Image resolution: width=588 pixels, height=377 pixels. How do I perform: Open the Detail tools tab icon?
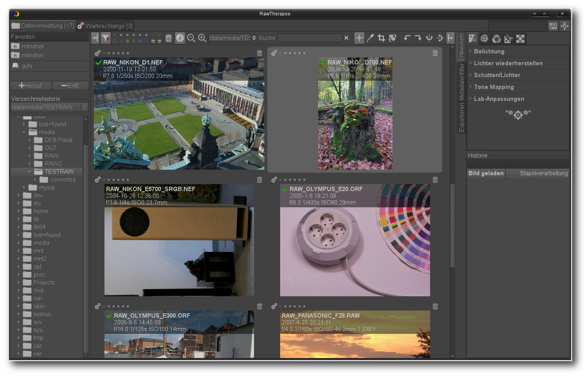[484, 38]
